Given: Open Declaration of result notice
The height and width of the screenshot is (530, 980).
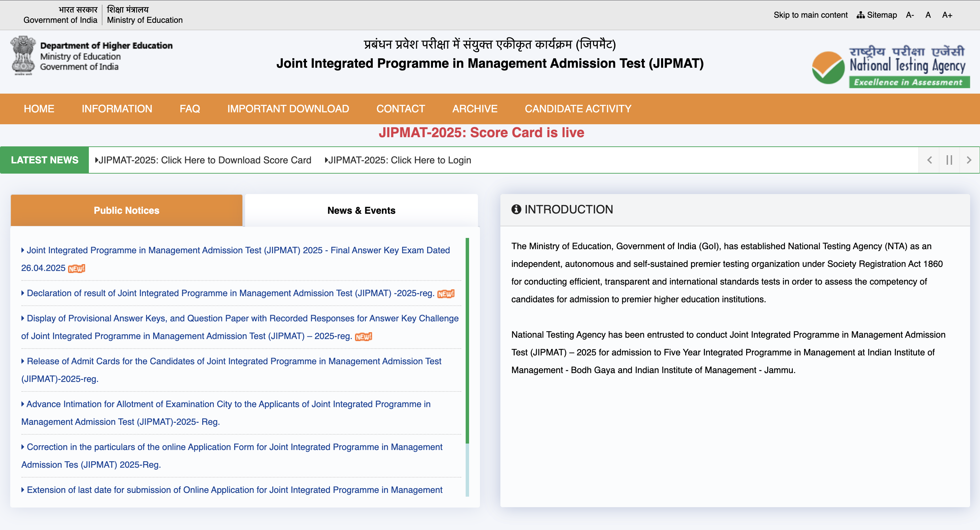Looking at the screenshot, I should tap(228, 293).
